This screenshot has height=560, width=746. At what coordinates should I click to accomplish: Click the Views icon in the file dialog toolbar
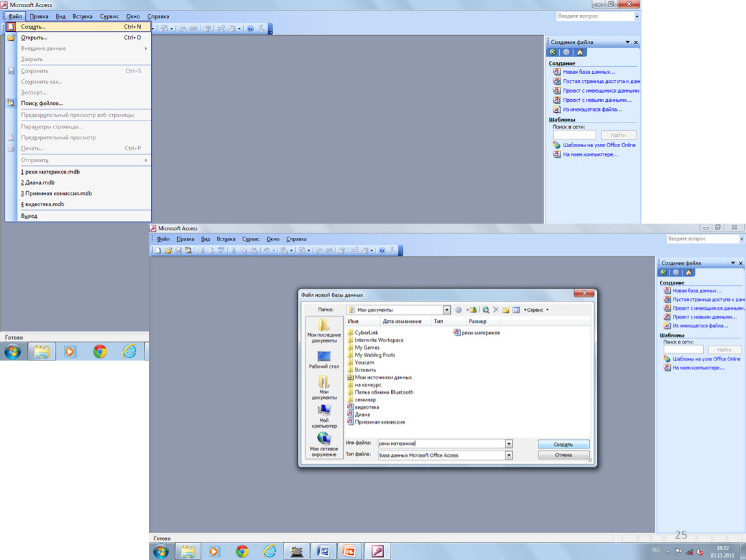(516, 310)
